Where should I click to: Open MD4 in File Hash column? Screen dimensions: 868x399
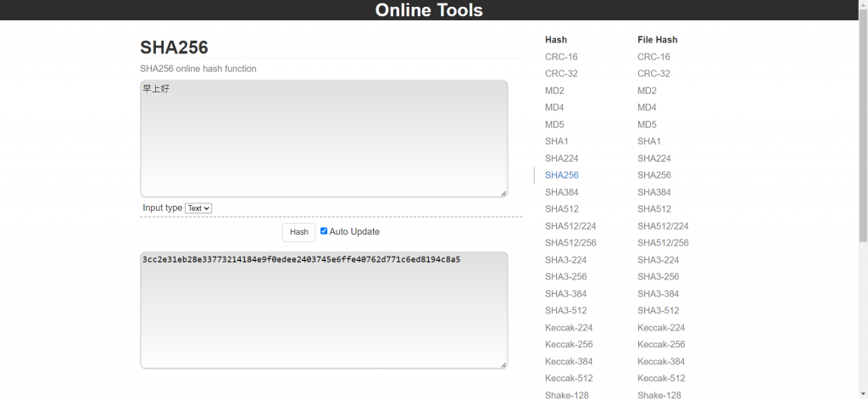tap(647, 108)
